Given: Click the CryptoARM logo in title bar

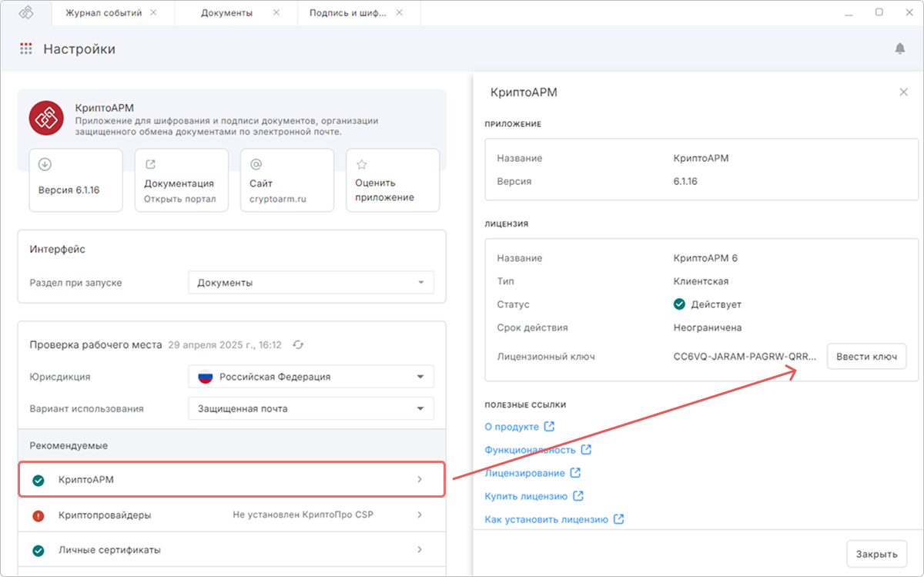Looking at the screenshot, I should pos(26,12).
